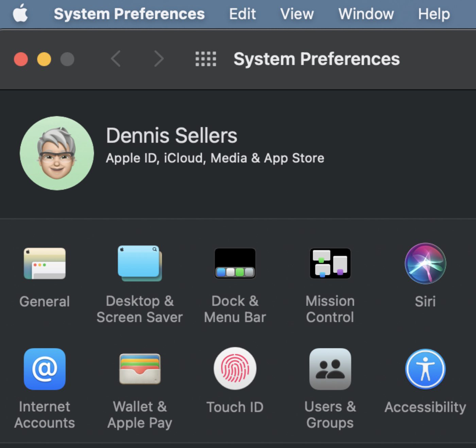Go back with the left chevron
The width and height of the screenshot is (476, 448).
tap(116, 59)
